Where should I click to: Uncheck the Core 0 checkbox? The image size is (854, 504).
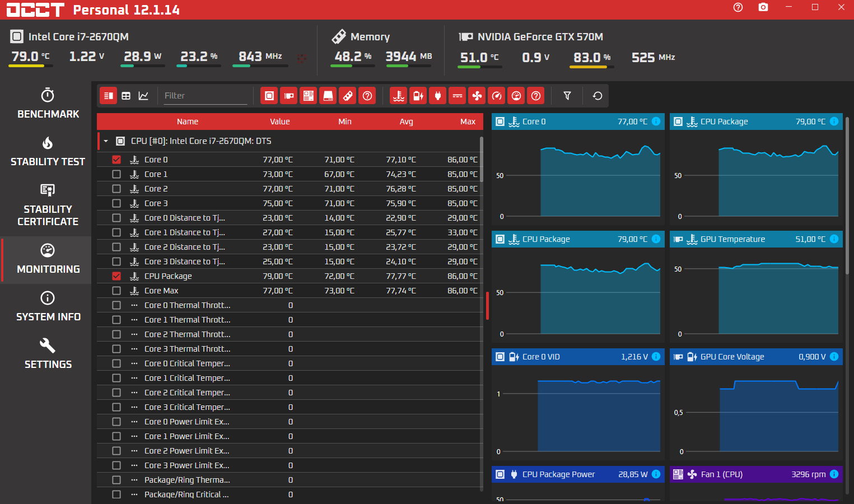pos(116,160)
